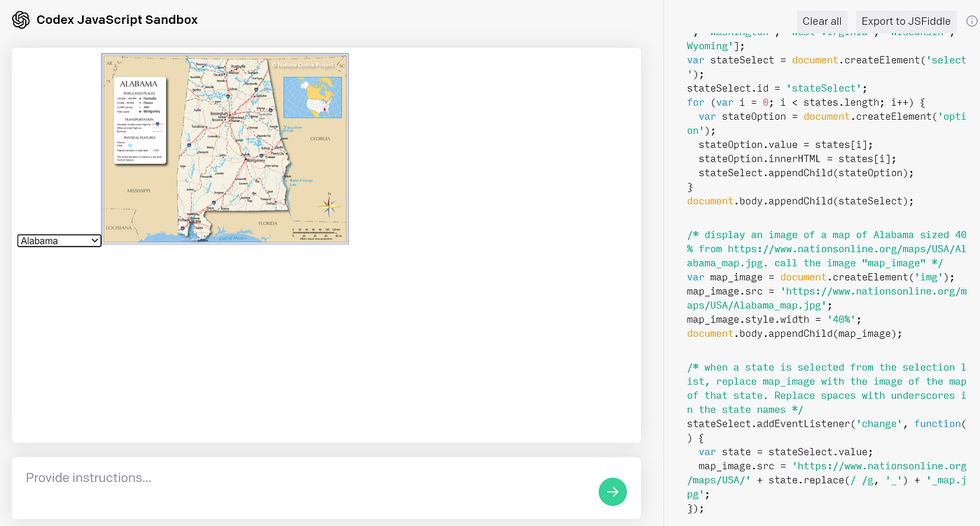Click the Alabama map image
Screen dimensions: 980x526
tap(225, 149)
